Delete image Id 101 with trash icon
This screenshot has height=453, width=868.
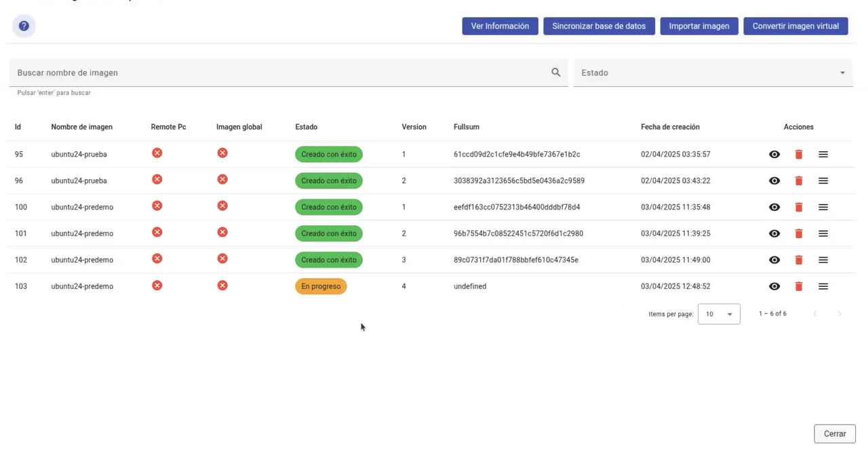coord(799,234)
